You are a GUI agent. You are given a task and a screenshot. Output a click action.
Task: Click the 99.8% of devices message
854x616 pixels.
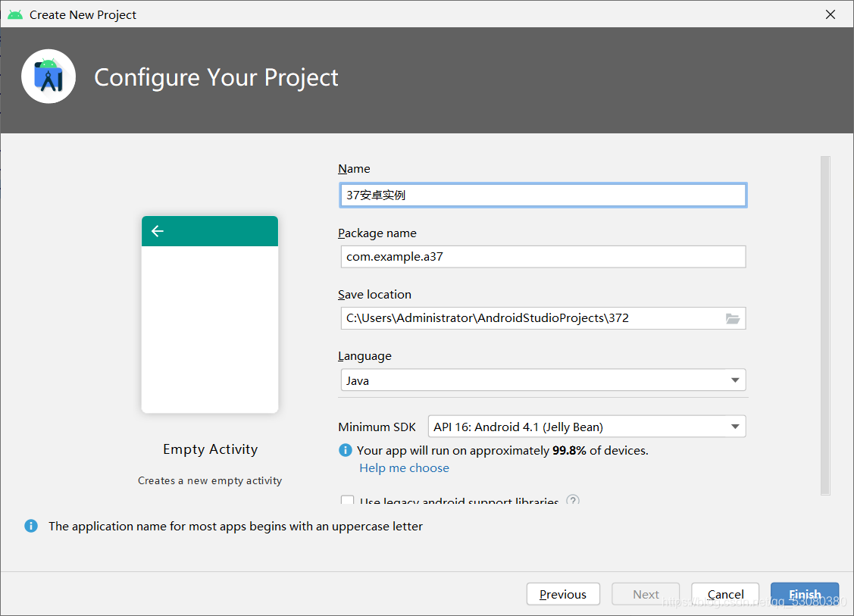(502, 450)
